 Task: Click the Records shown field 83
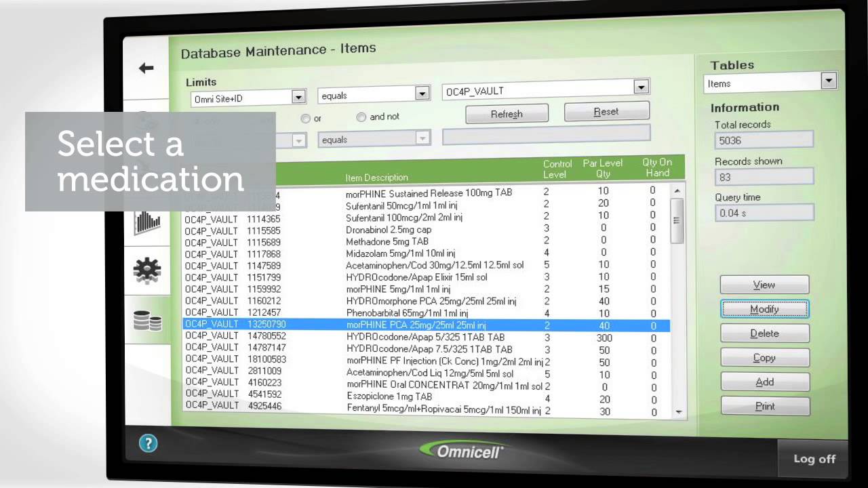click(764, 177)
